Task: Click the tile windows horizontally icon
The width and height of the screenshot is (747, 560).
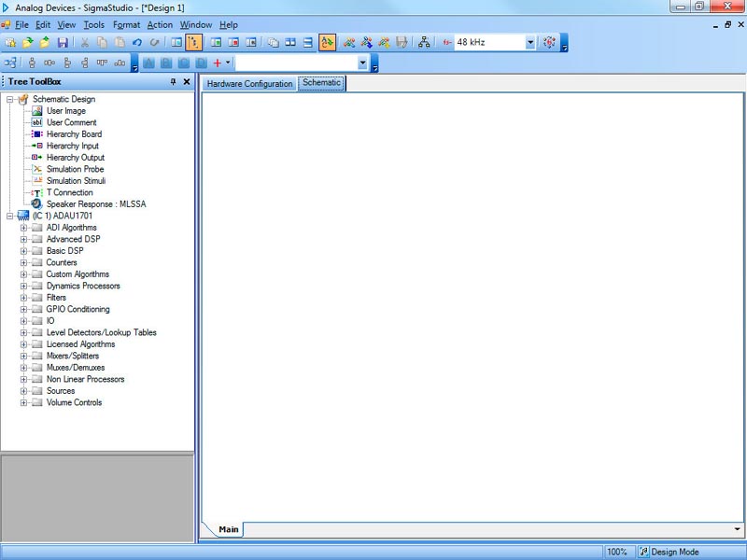Action: pyautogui.click(x=290, y=42)
